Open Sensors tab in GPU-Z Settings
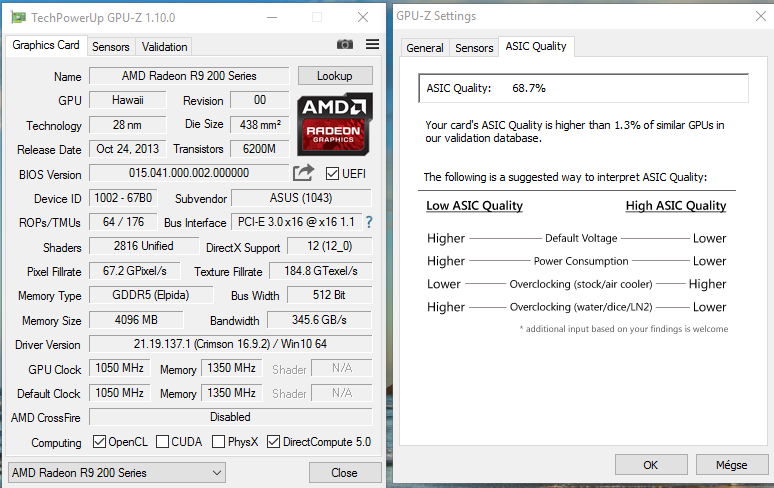Viewport: 774px width, 488px height. (474, 48)
